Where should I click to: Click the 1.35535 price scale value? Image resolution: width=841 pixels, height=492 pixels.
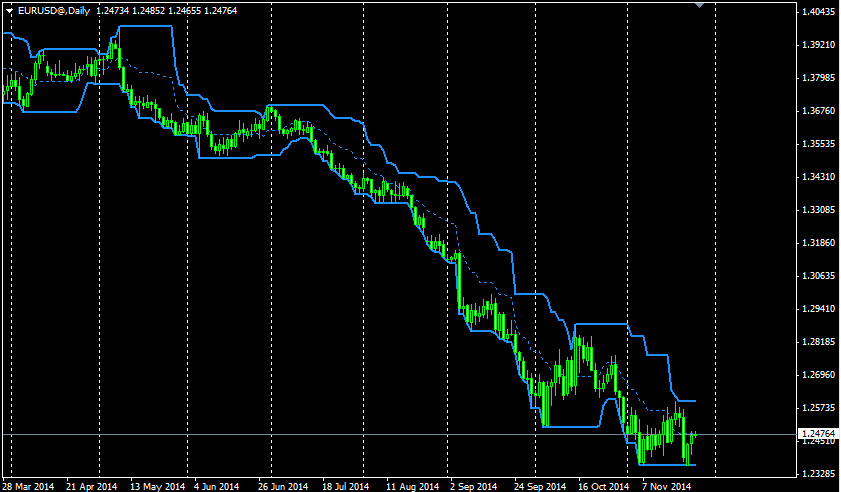point(818,144)
